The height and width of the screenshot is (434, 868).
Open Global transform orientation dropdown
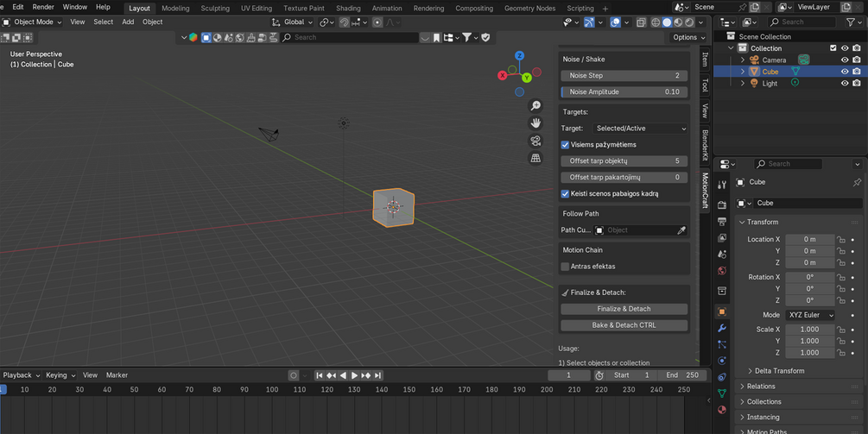tap(292, 22)
